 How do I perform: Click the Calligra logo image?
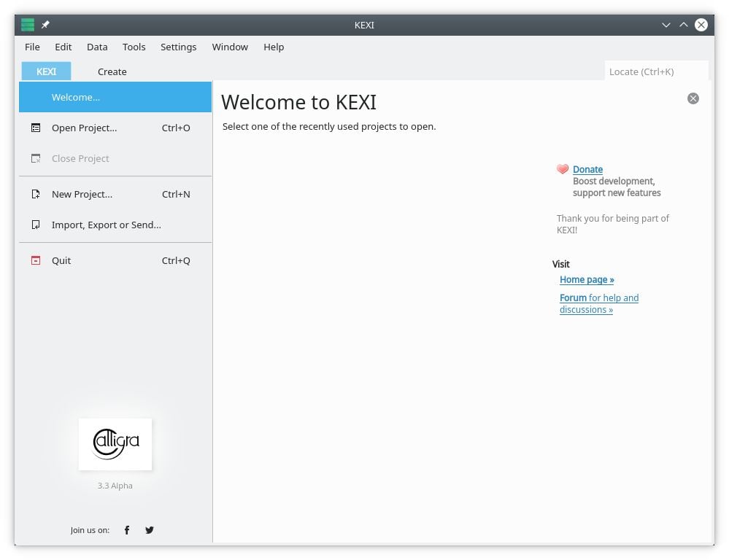[x=115, y=444]
